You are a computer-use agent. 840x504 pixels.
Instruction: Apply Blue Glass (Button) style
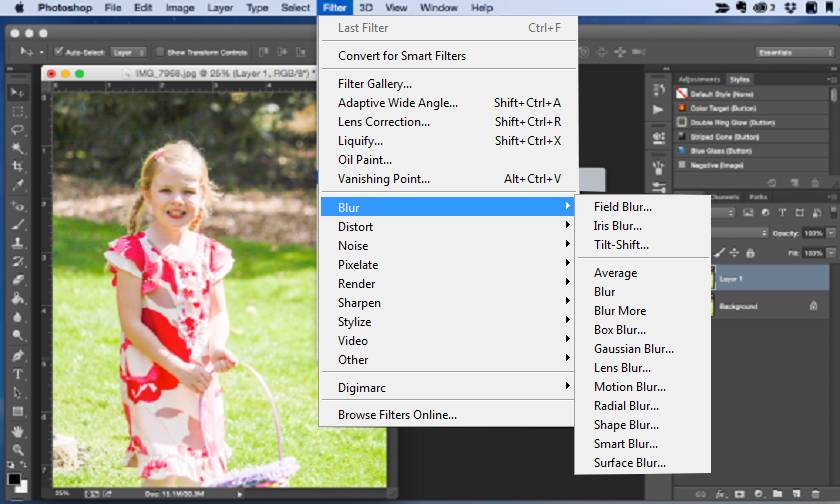coord(751,151)
